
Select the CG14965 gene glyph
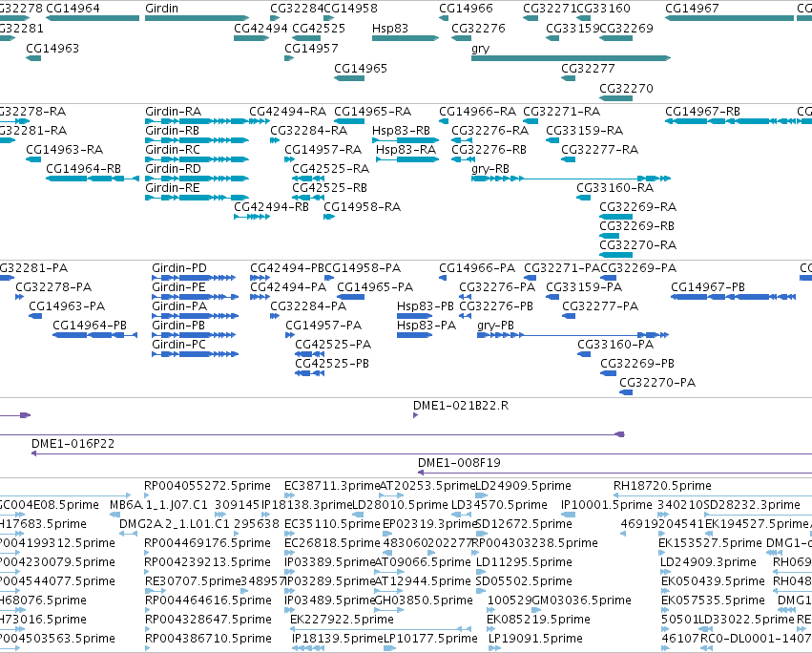pos(349,78)
